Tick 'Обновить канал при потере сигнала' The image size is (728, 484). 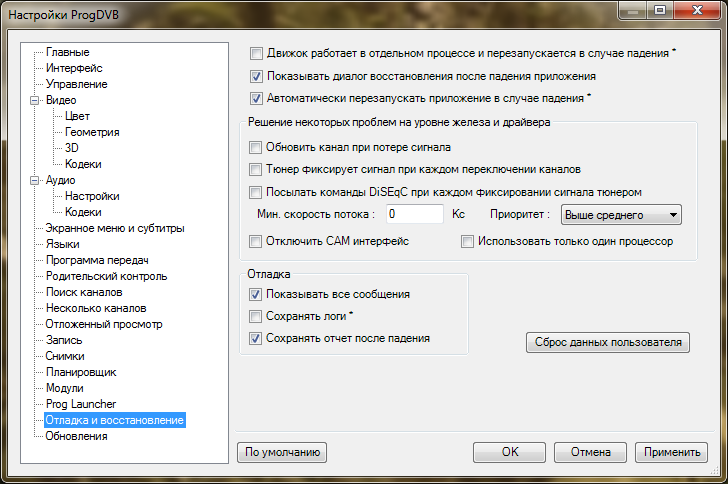(257, 147)
